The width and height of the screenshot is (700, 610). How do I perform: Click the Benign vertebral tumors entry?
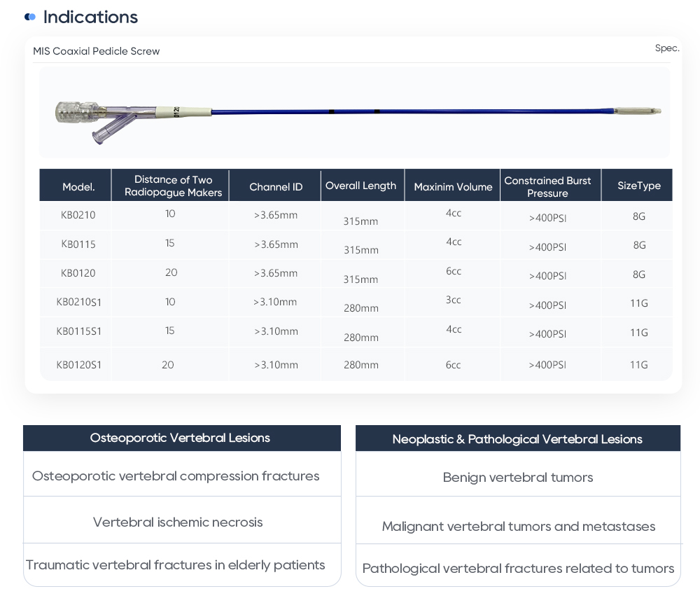coord(517,477)
